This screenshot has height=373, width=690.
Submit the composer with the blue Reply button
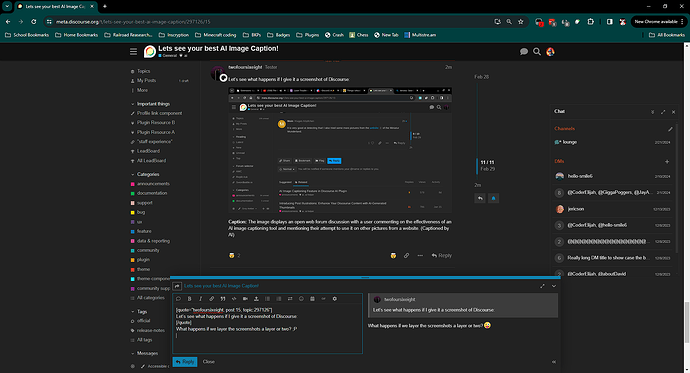click(x=185, y=362)
